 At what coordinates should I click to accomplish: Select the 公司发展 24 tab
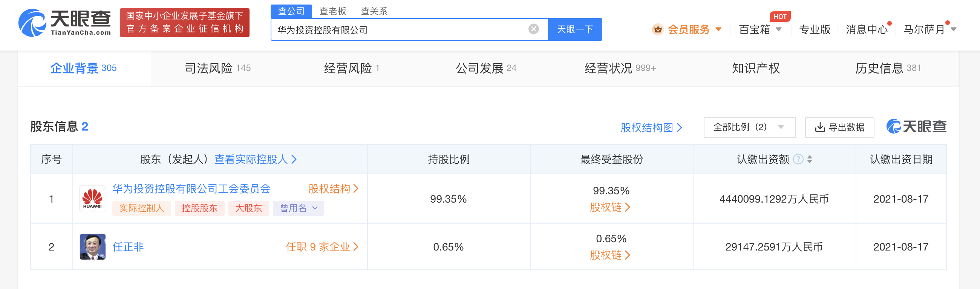(486, 68)
